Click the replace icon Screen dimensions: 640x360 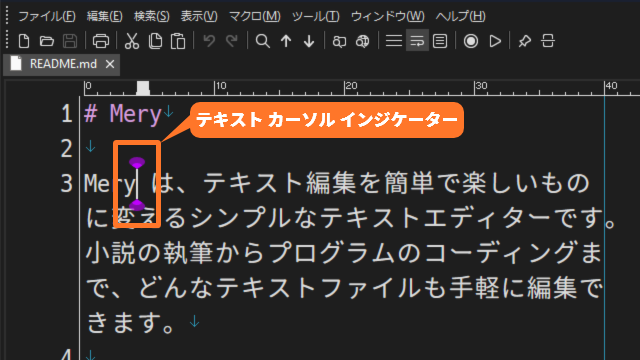click(339, 41)
